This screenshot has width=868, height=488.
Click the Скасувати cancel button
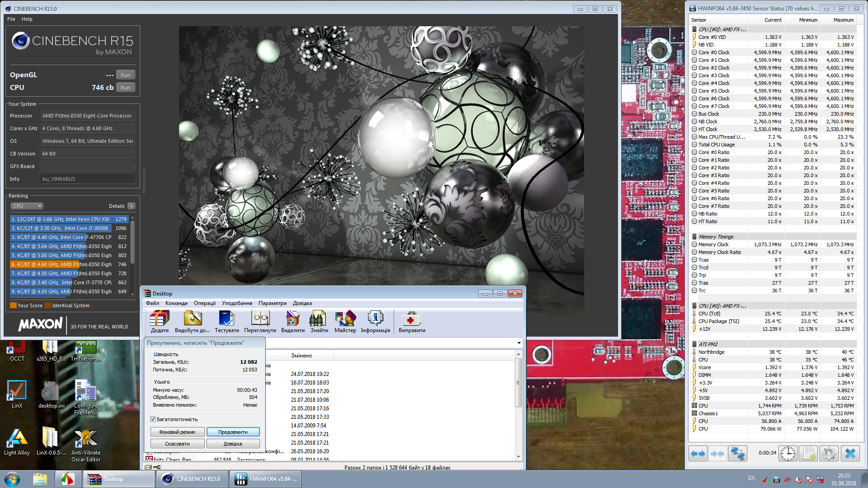tap(177, 444)
